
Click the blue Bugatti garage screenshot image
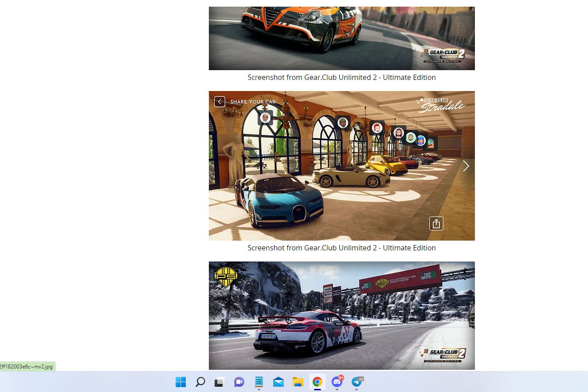[342, 166]
